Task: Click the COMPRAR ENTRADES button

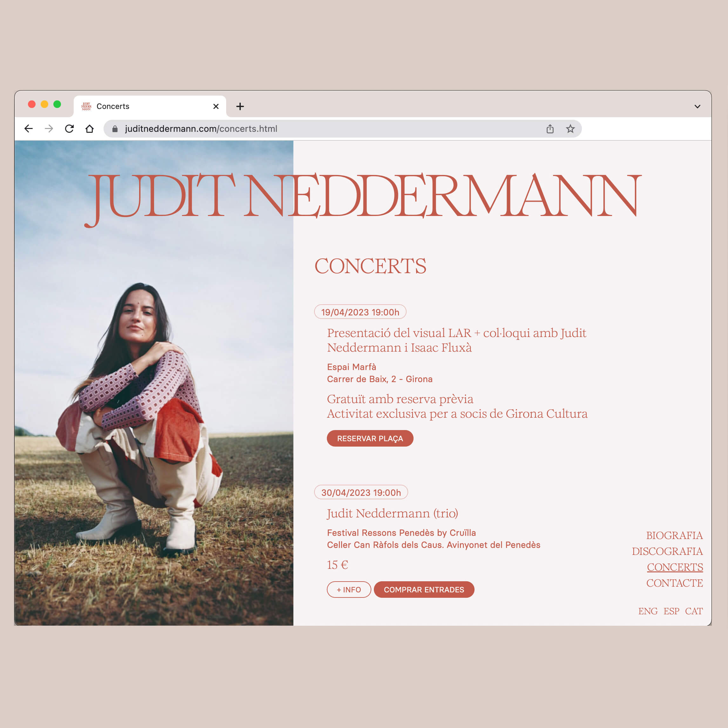Action: click(424, 590)
